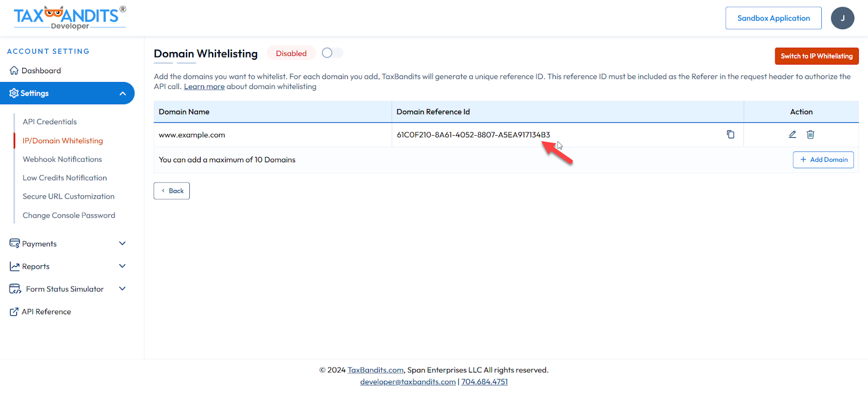Select the reference ID 61C0F210-8A61-4052-8807-A5EA917134B3

(x=473, y=135)
